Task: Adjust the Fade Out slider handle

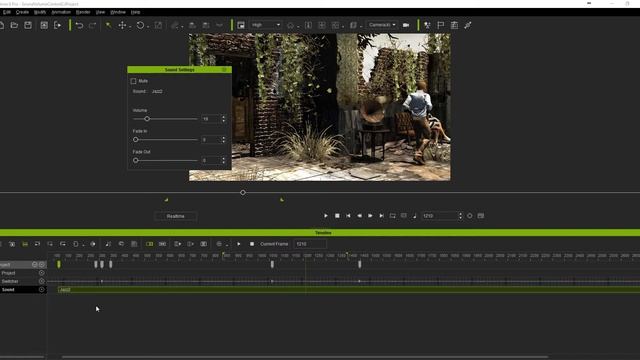Action: tap(136, 160)
